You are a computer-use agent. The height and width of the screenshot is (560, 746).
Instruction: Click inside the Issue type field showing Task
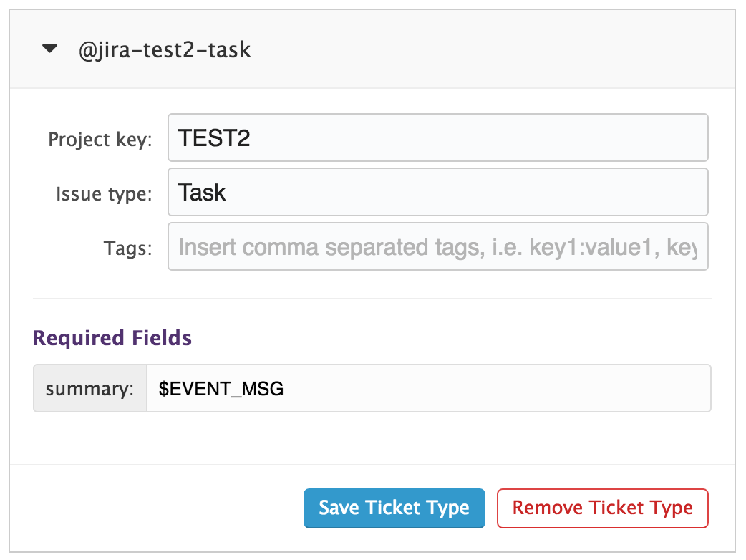pyautogui.click(x=437, y=192)
